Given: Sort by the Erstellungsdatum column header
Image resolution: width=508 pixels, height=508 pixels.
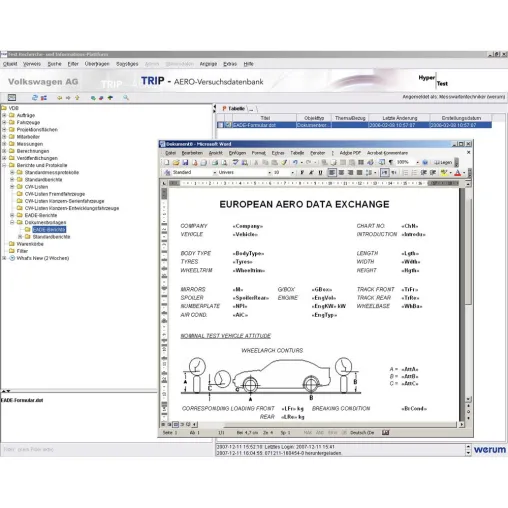Looking at the screenshot, I should pos(461,118).
